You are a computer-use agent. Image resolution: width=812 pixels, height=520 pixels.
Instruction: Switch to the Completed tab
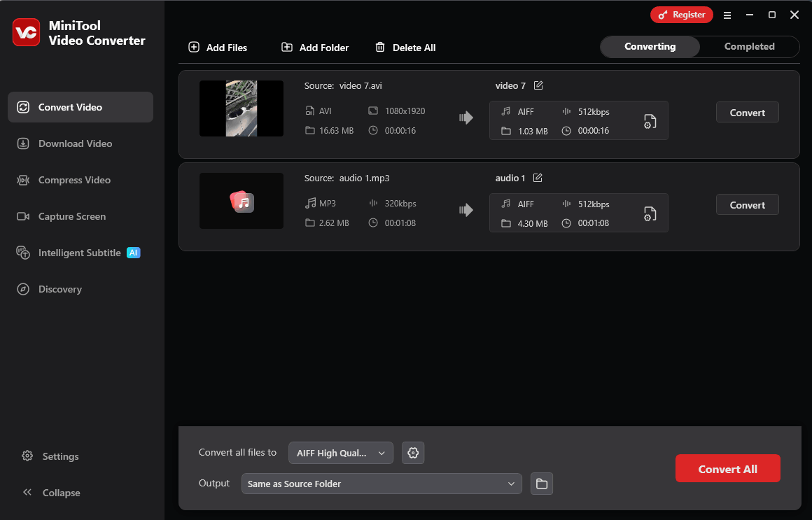(749, 46)
